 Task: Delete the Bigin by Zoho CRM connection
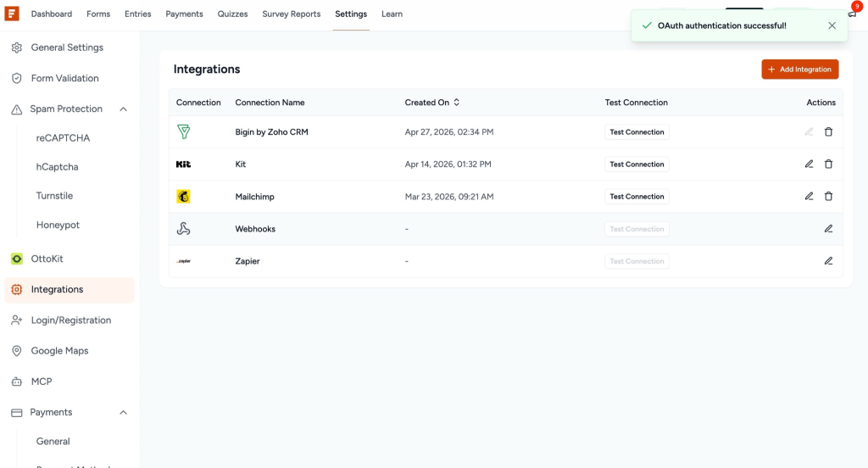click(828, 131)
